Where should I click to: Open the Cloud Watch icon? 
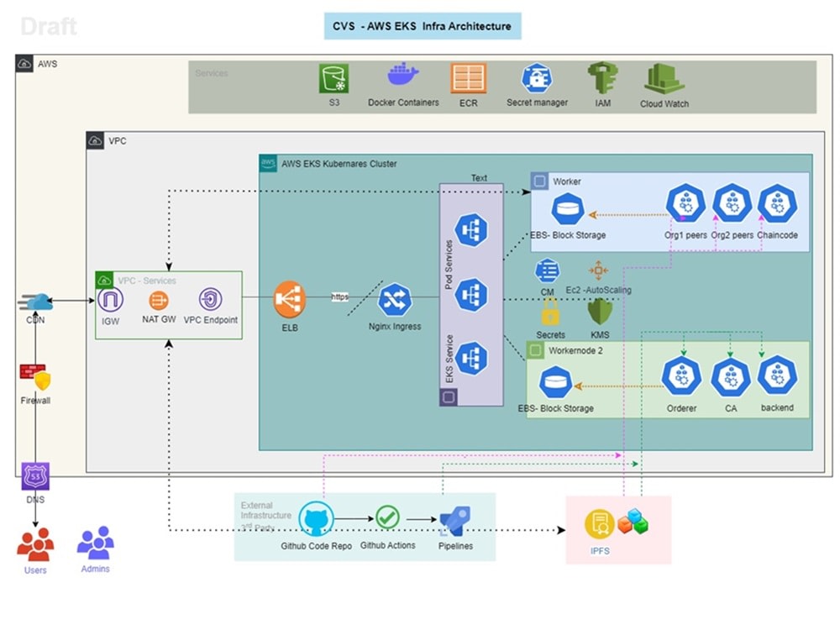[663, 78]
